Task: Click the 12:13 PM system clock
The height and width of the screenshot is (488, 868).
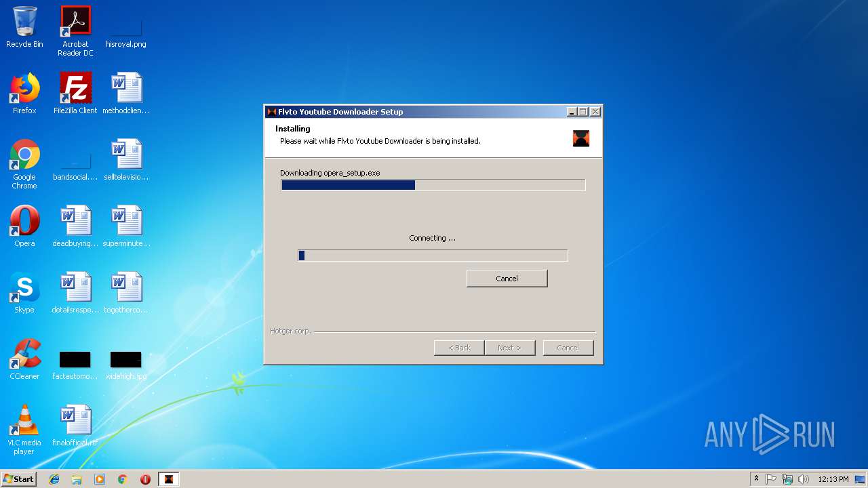Action: pos(833,479)
